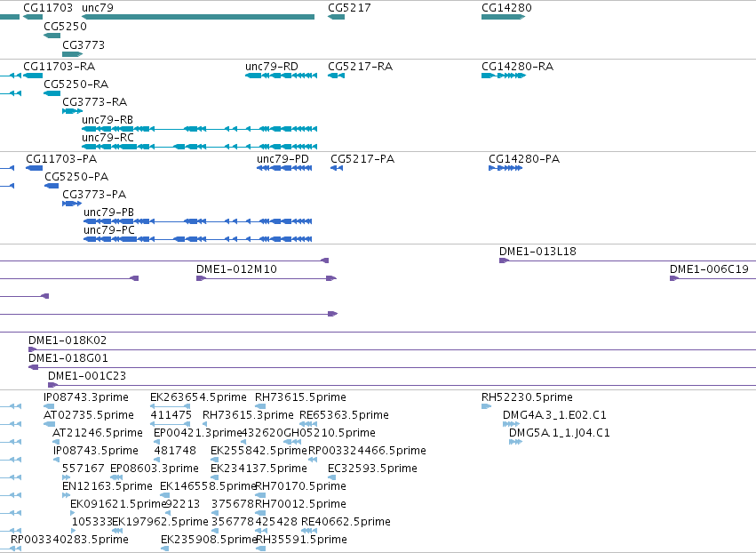The height and width of the screenshot is (553, 756).
Task: Select the 375678 EST label
Action: (233, 504)
